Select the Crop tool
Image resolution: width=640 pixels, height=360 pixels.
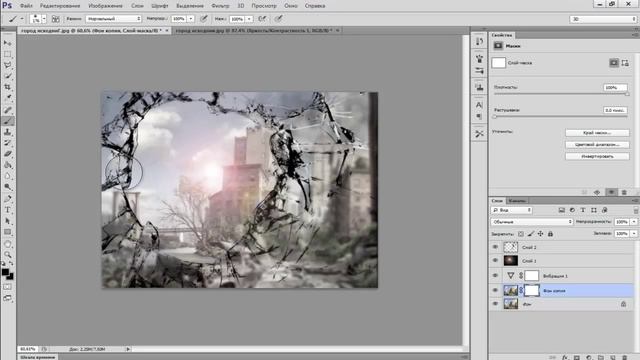pos(7,87)
